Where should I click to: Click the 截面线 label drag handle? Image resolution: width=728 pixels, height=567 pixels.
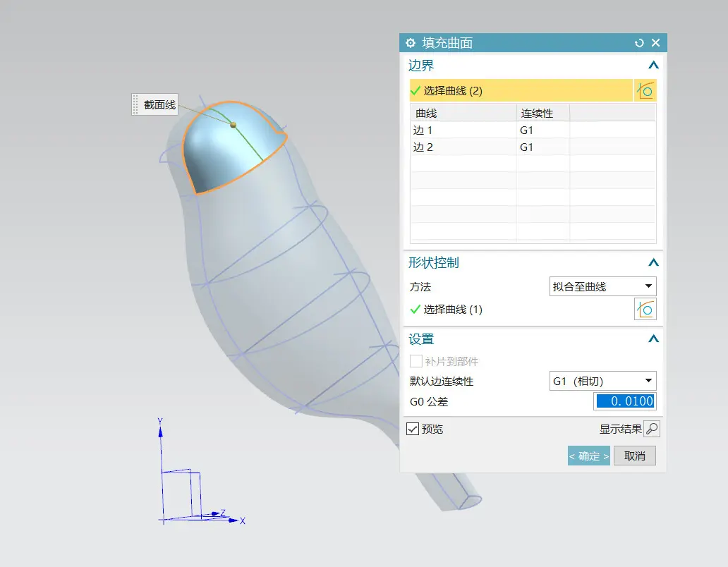coord(135,104)
